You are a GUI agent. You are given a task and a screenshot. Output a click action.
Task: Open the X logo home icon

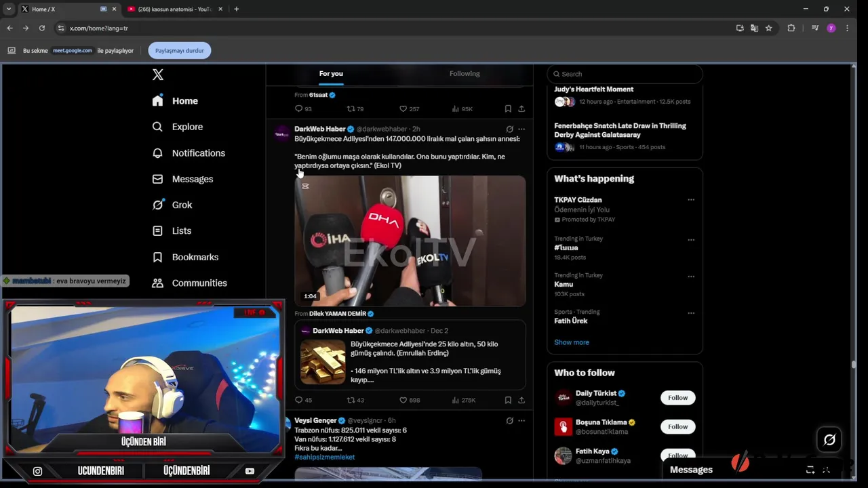pyautogui.click(x=158, y=75)
